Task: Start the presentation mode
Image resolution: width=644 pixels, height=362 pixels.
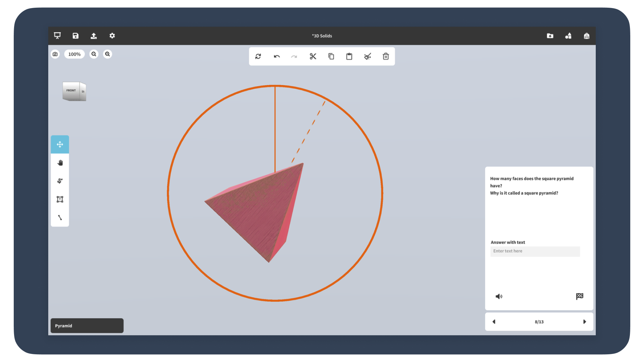Action: click(57, 36)
